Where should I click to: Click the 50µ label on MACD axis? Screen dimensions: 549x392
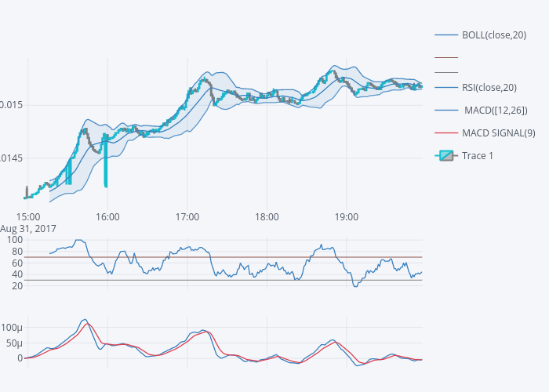(13, 343)
